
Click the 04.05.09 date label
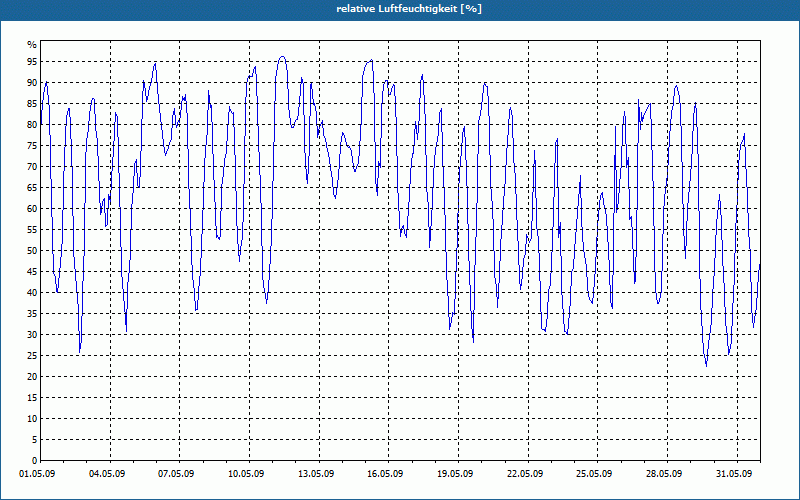click(107, 474)
